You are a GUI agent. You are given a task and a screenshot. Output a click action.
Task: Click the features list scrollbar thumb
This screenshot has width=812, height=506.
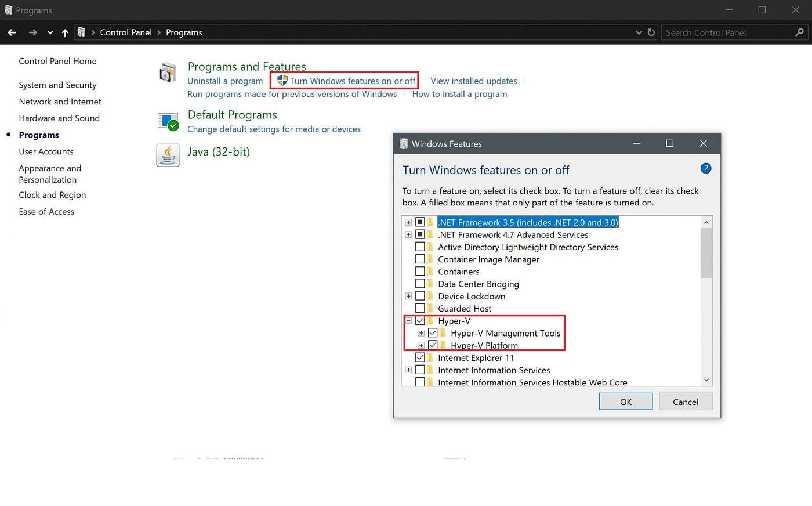(706, 253)
